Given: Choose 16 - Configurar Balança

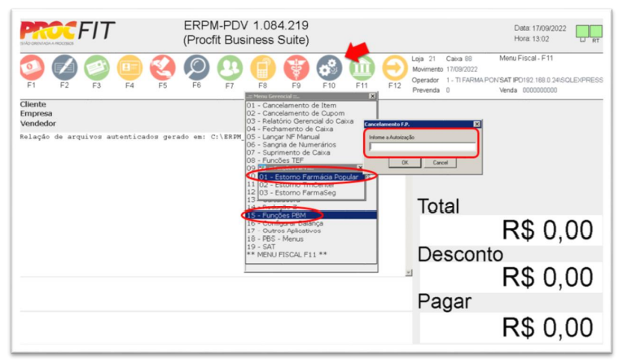Looking at the screenshot, I should pyautogui.click(x=285, y=223).
